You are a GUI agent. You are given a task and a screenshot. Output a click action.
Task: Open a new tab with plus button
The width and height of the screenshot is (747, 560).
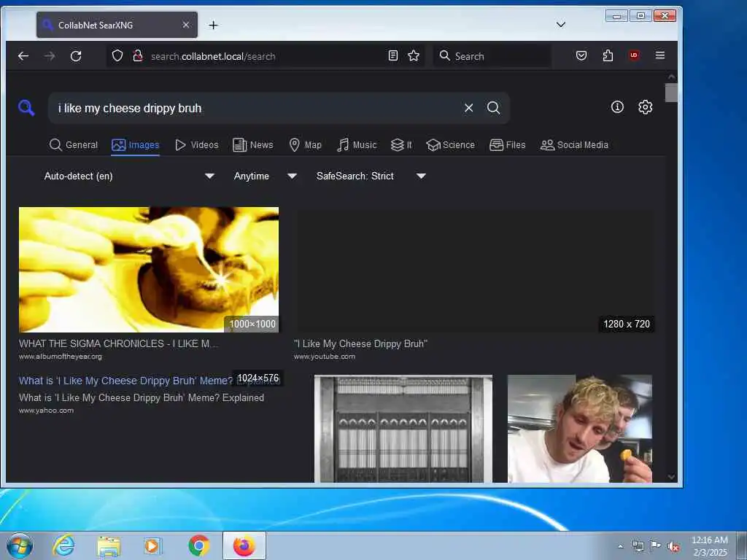point(214,25)
